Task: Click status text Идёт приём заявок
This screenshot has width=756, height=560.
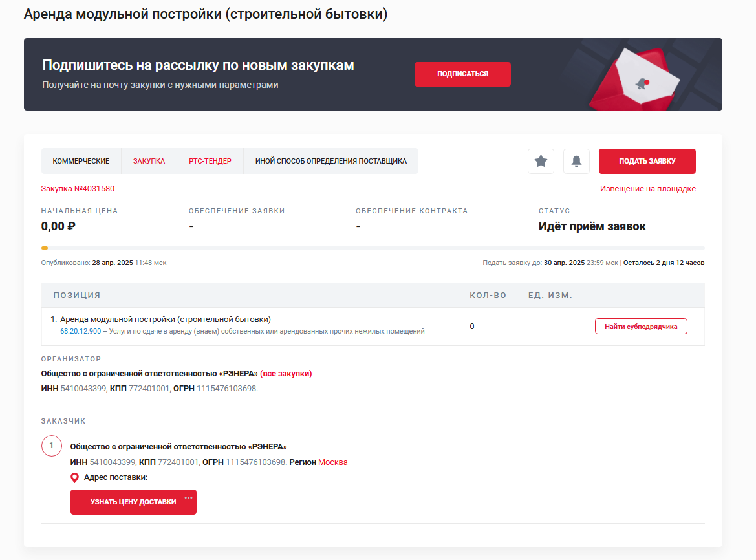Action: pos(592,226)
